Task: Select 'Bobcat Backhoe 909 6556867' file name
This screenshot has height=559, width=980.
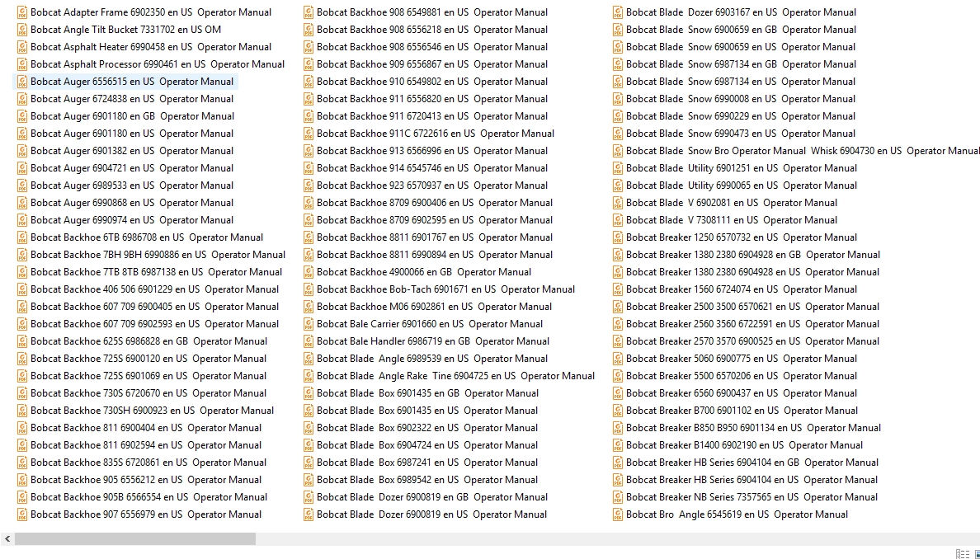Action: click(x=432, y=63)
